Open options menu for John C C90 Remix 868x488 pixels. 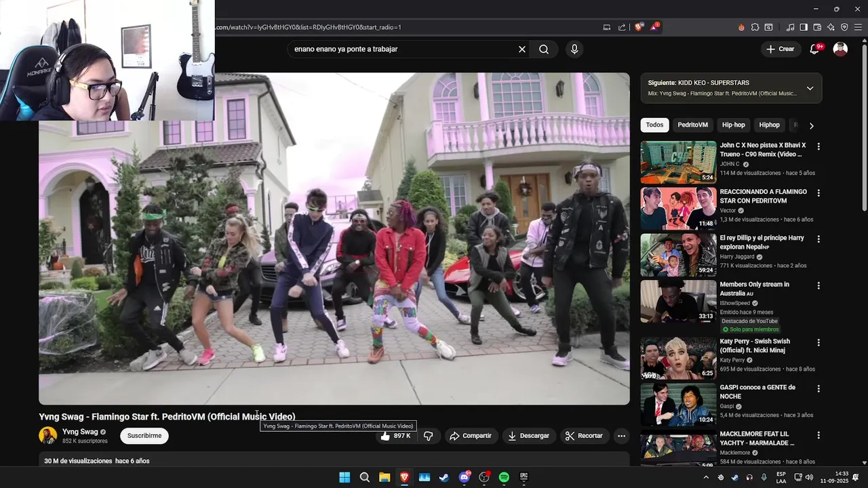coord(818,146)
